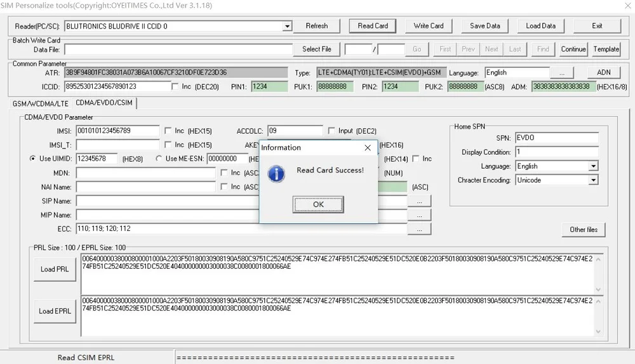Viewport: 635px width, 364px height.
Task: Click the PUK2 field
Action: point(465,86)
